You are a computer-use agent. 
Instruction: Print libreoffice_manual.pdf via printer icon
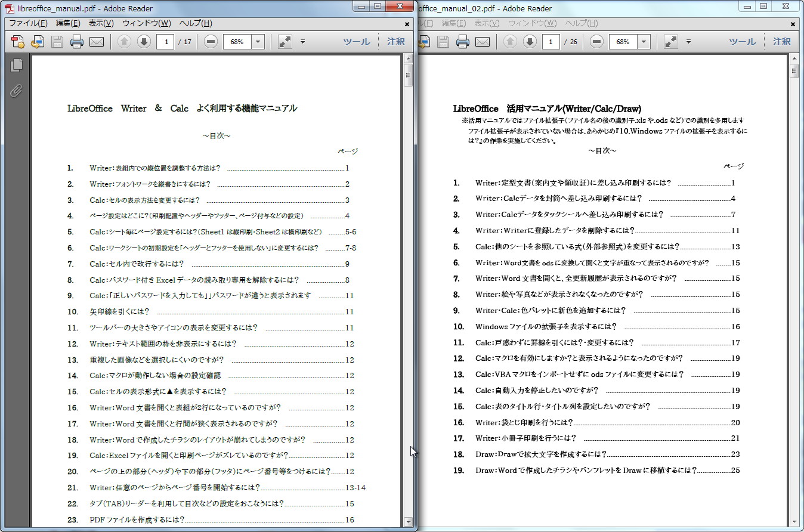(76, 42)
